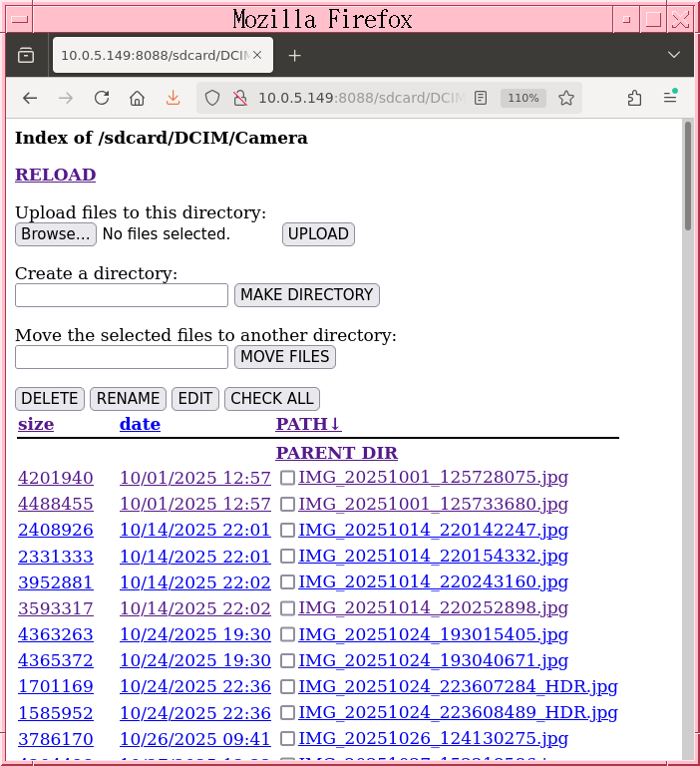Open the extensions puzzle icon

634,98
